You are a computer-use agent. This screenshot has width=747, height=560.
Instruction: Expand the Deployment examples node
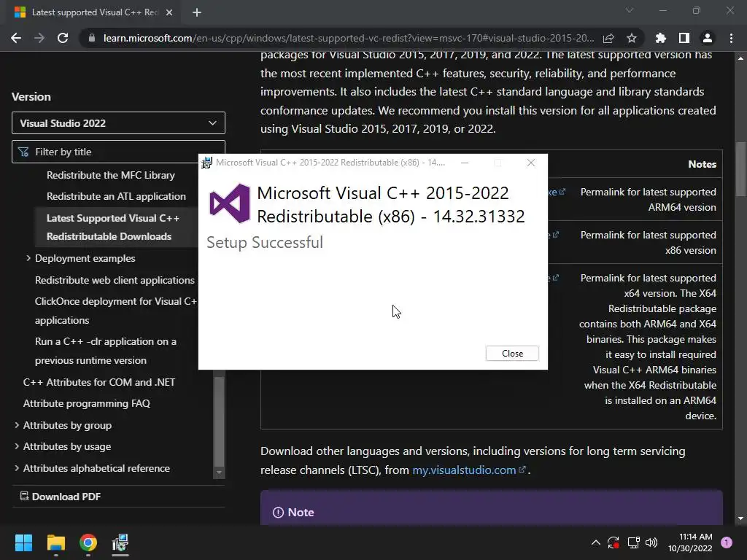pos(28,258)
